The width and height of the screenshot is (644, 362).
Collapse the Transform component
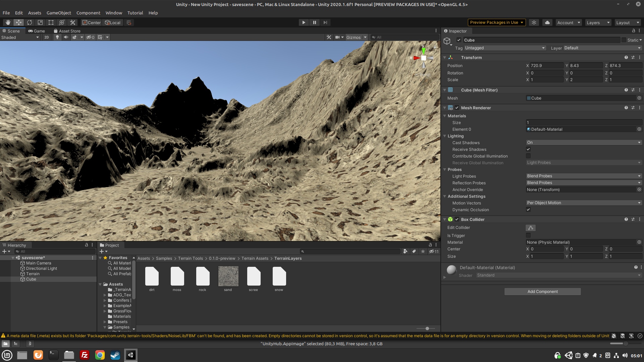pyautogui.click(x=445, y=58)
